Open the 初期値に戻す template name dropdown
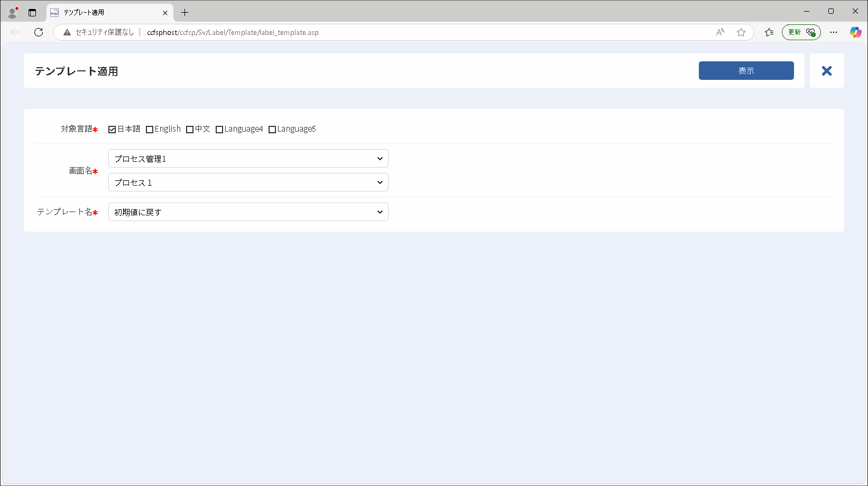Image resolution: width=868 pixels, height=486 pixels. click(248, 212)
